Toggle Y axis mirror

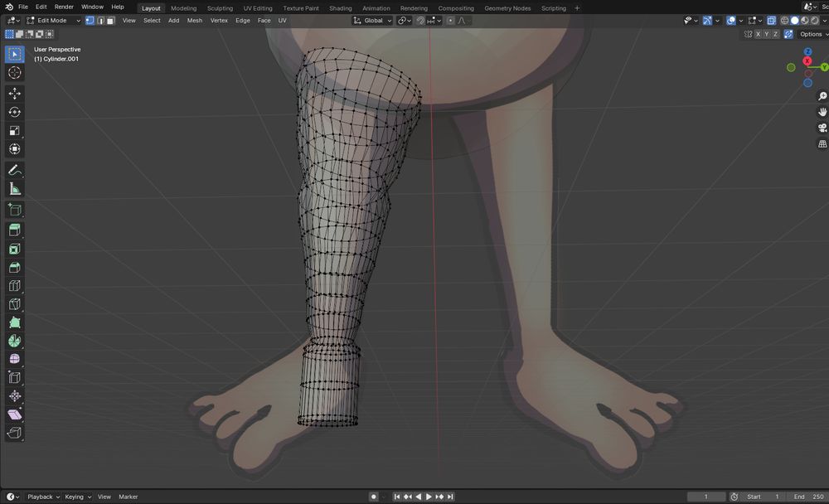pos(767,34)
